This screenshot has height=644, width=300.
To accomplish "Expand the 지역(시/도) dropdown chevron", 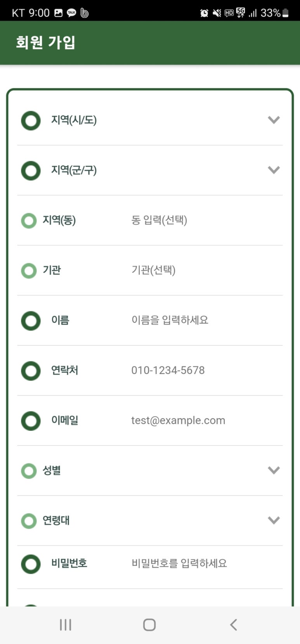I will click(274, 120).
